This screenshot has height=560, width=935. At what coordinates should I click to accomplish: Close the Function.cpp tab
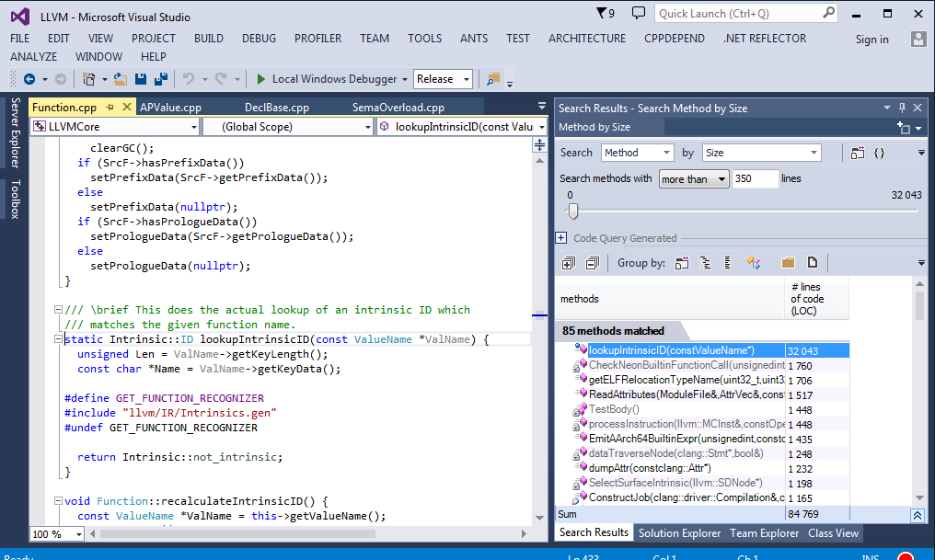(126, 108)
